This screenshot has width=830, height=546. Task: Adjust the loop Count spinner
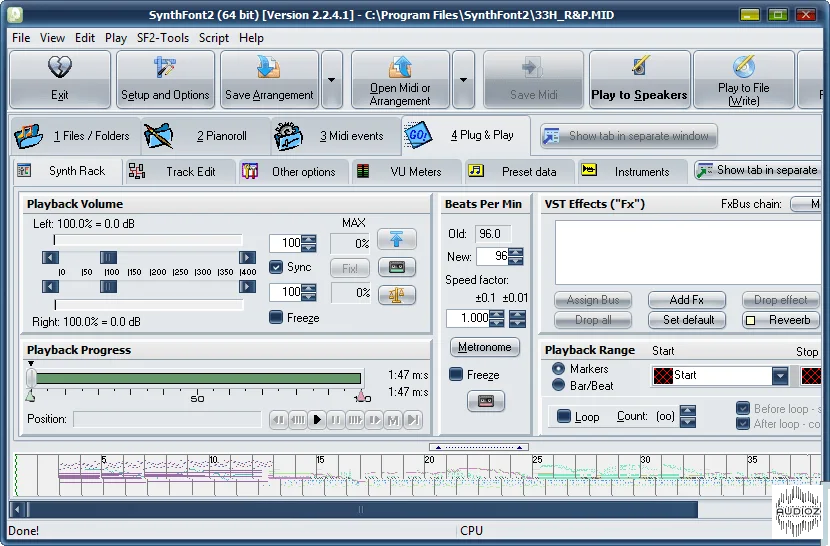688,416
